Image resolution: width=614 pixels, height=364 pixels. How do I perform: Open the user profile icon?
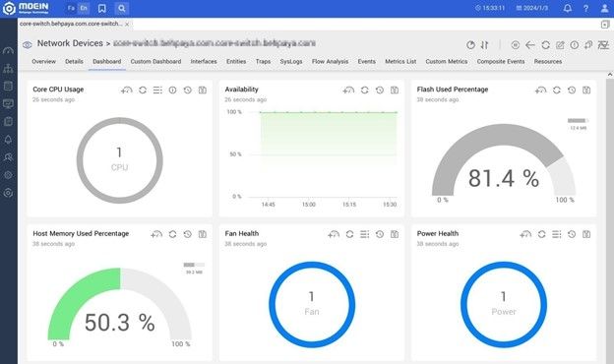(604, 8)
